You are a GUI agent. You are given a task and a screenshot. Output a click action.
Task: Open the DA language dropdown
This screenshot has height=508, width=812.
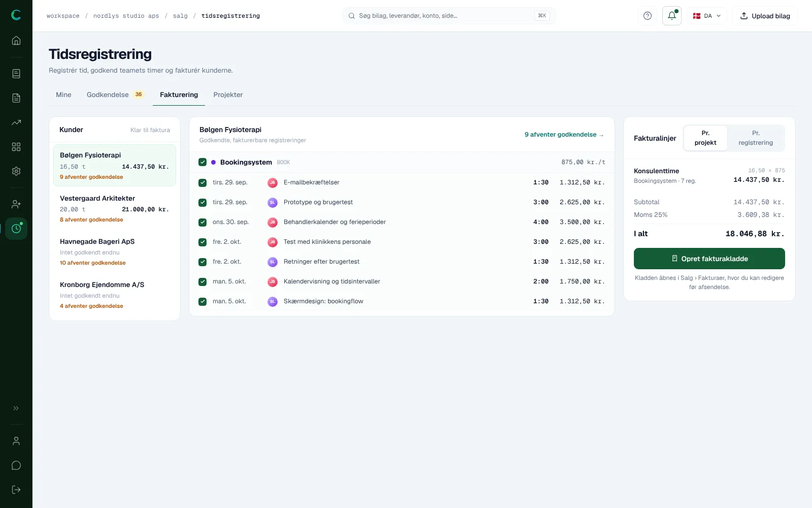707,16
